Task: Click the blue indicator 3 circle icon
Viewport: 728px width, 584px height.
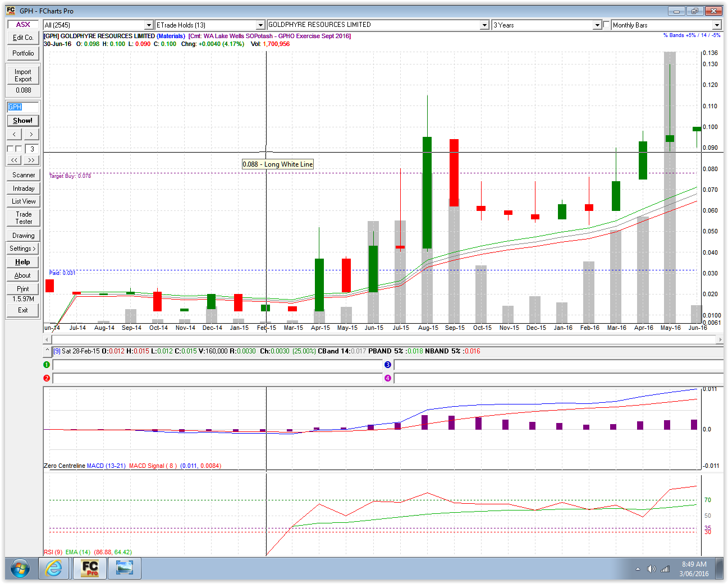Action: pos(387,365)
